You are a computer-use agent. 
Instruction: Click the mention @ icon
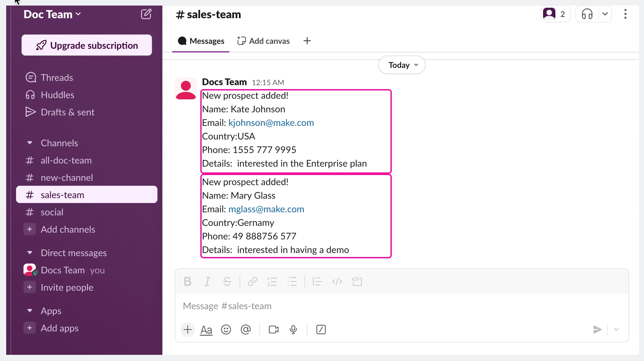[246, 330]
